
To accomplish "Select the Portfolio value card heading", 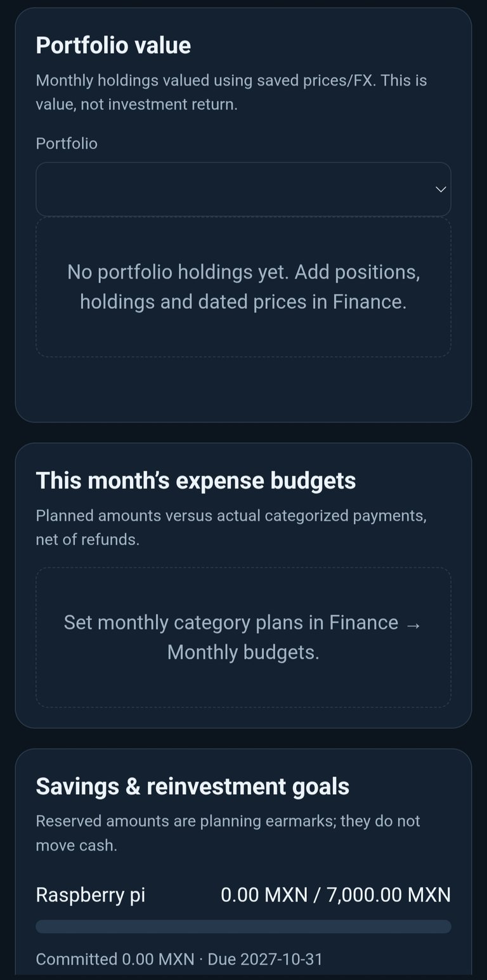I will click(114, 45).
